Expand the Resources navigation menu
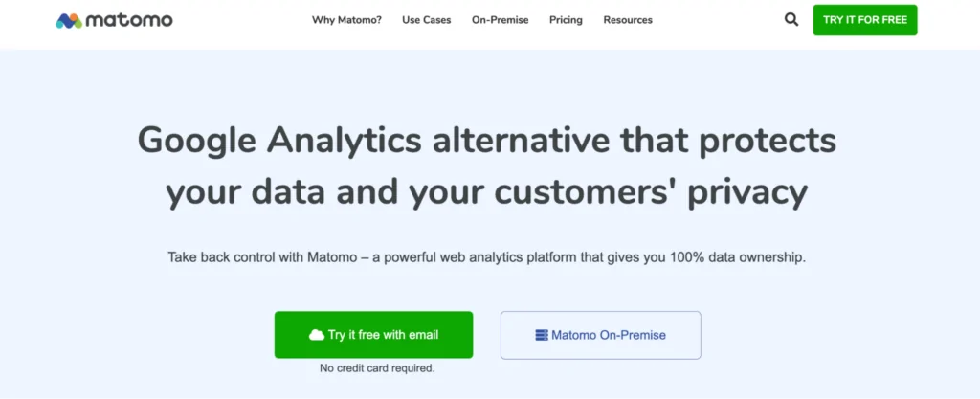Image resolution: width=980 pixels, height=399 pixels. 628,20
